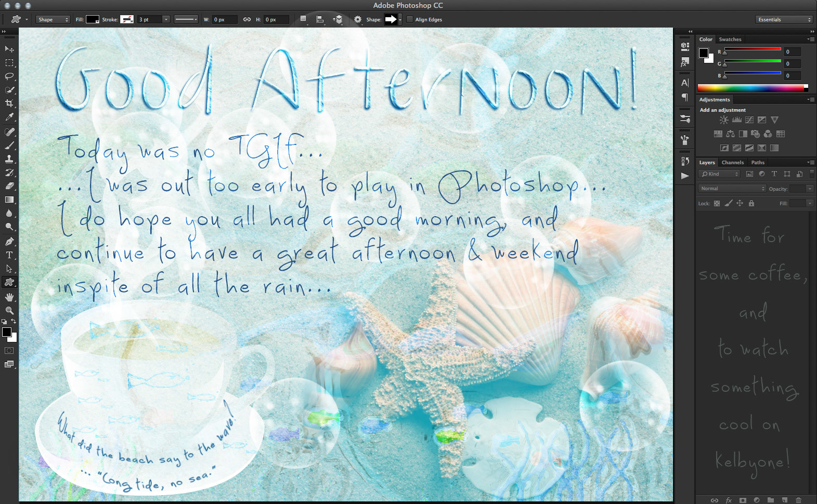Switch to the Channels tab
The height and width of the screenshot is (504, 817).
(x=733, y=163)
